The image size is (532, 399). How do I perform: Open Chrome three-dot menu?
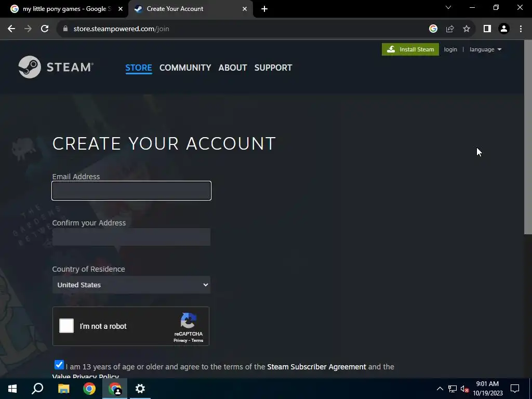pos(521,29)
